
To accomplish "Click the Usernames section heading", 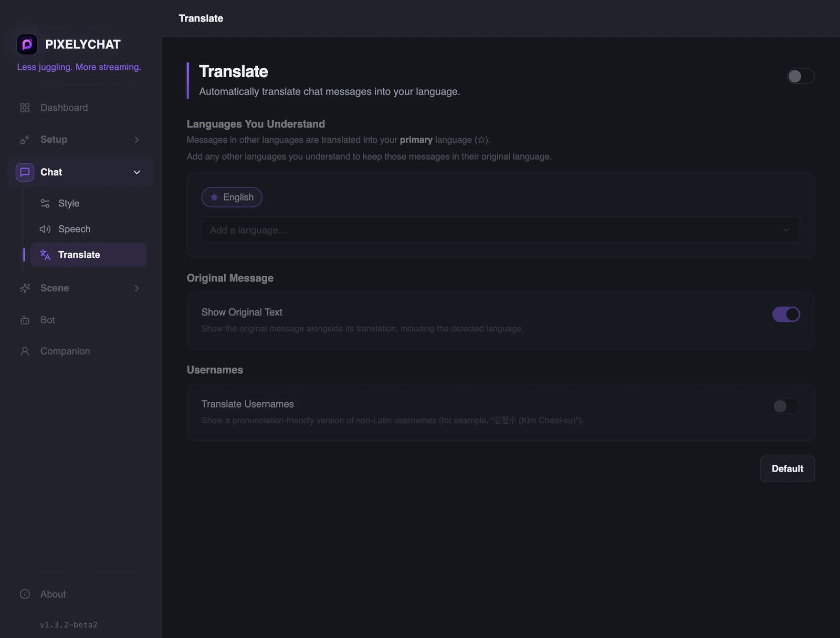I will (x=215, y=370).
